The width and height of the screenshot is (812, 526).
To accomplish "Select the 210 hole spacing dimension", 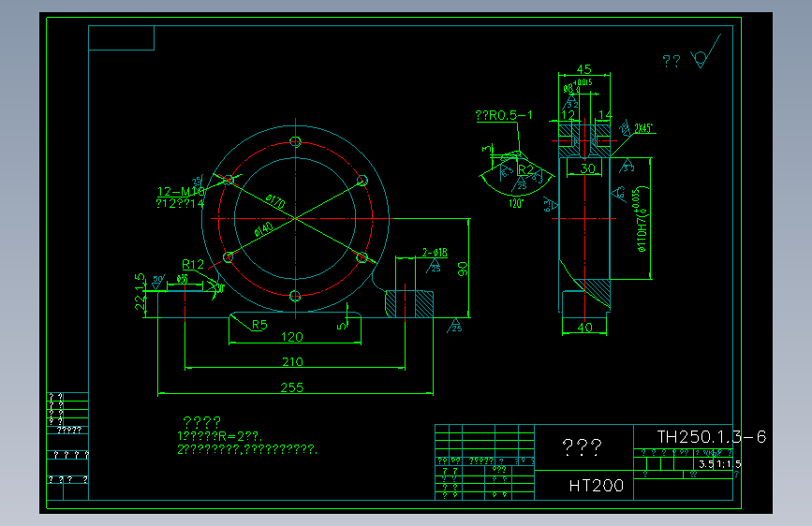I will pos(292,362).
